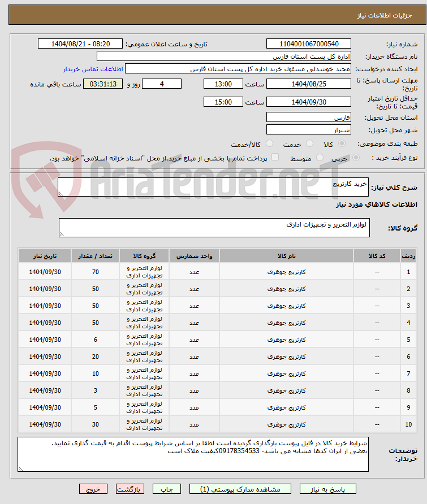Click quantity 70 in row 1
This screenshot has width=427, height=504.
point(95,272)
